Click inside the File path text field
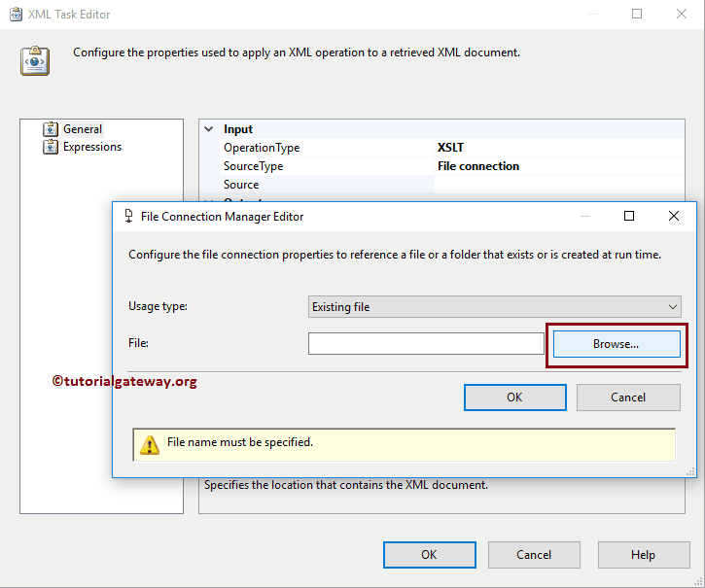This screenshot has width=705, height=588. click(426, 344)
